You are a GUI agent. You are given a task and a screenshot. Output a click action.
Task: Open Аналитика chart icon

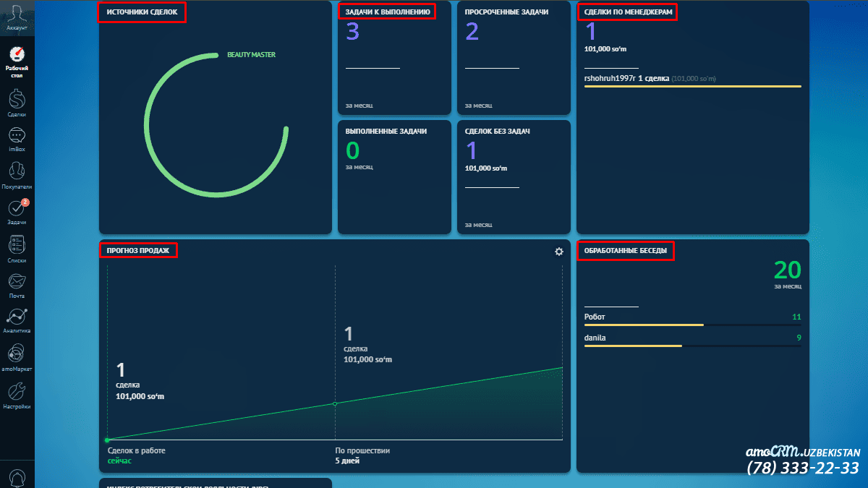coord(17,316)
